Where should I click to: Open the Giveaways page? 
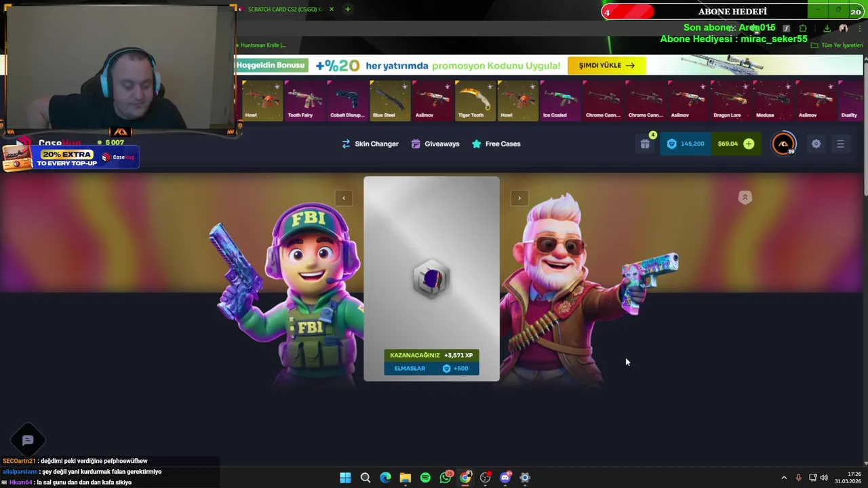(x=435, y=144)
